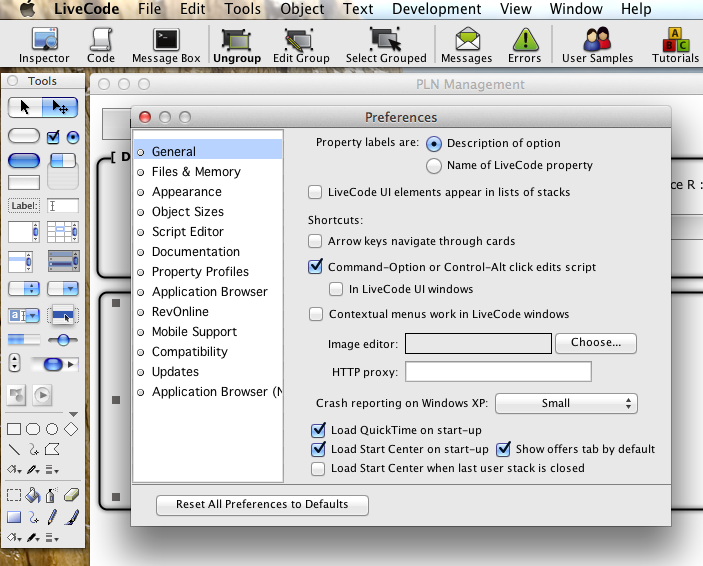Click the Edit Group toolbar icon
This screenshot has height=566, width=703.
click(301, 44)
